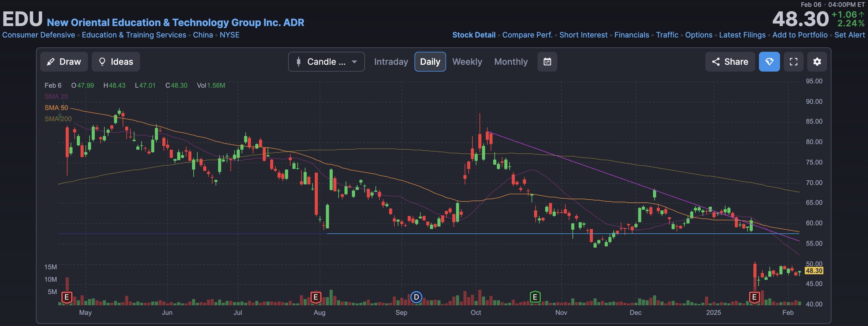Open chart settings gear
This screenshot has height=326, width=868.
click(x=817, y=62)
